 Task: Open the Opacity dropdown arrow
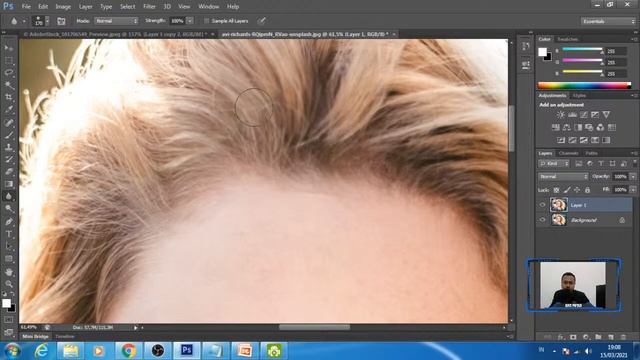pyautogui.click(x=633, y=177)
